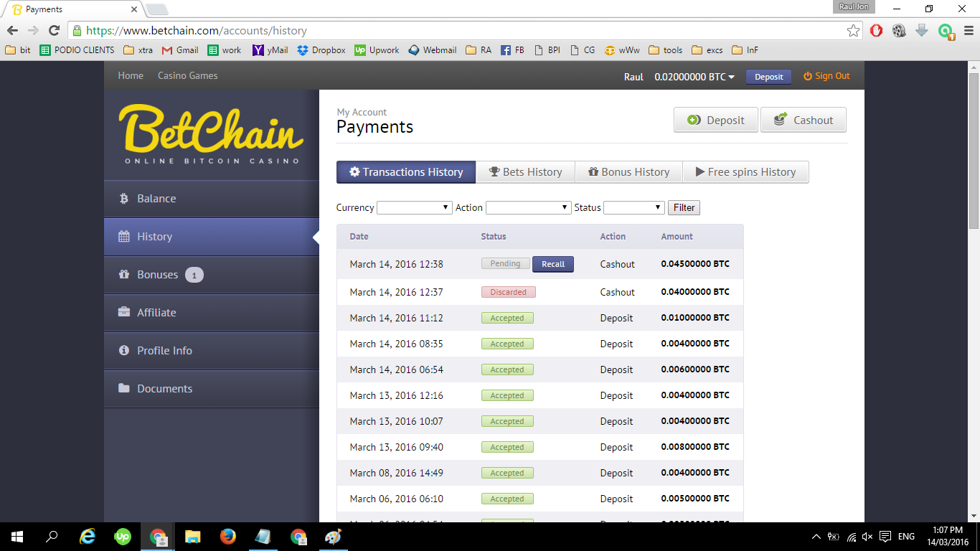Open the Webmail bookmark
This screenshot has height=551, width=980.
pyautogui.click(x=433, y=50)
